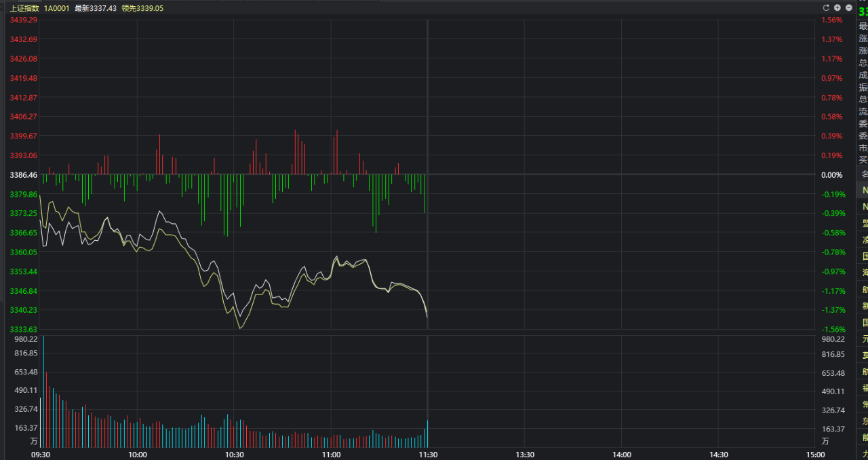Click the 3412.87 price axis label

24,97
